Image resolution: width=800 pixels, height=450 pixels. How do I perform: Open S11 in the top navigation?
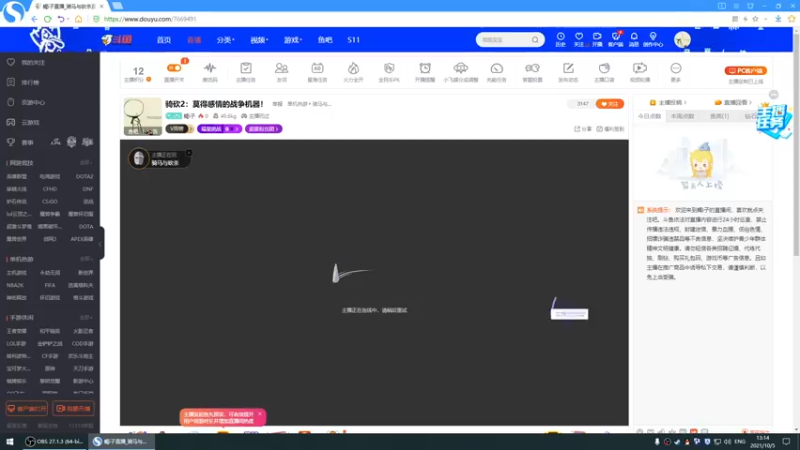[354, 40]
